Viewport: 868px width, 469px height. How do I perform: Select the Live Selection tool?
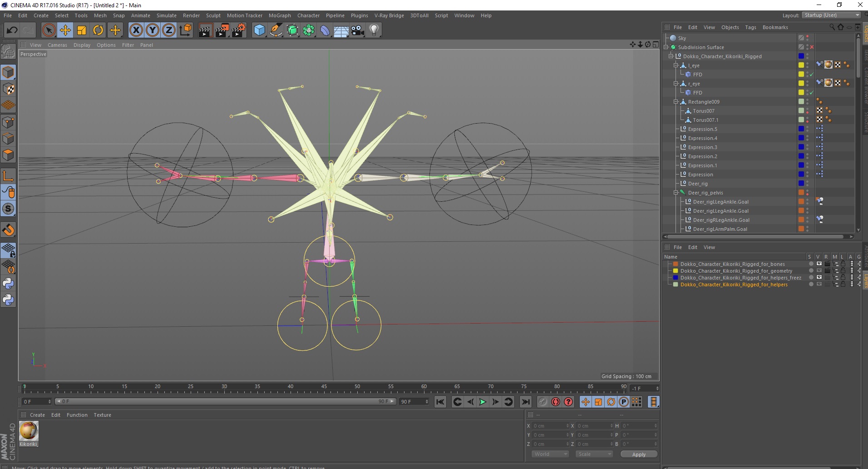(x=49, y=30)
